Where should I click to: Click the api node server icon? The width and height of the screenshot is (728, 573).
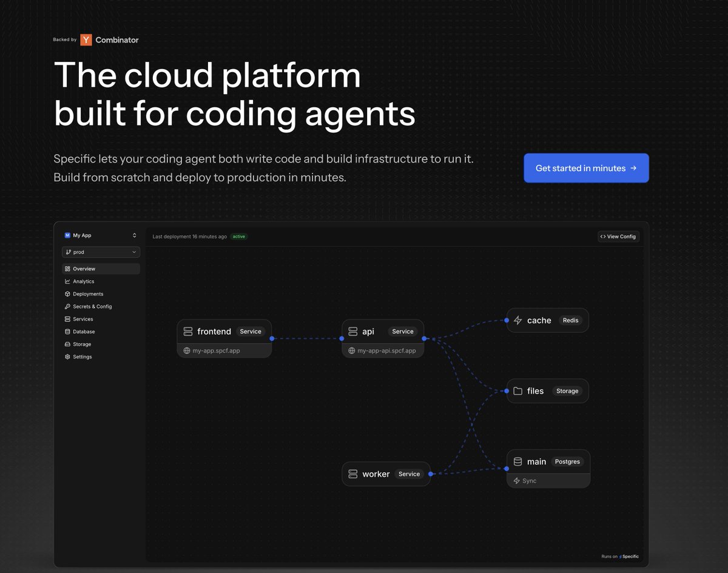pos(353,332)
